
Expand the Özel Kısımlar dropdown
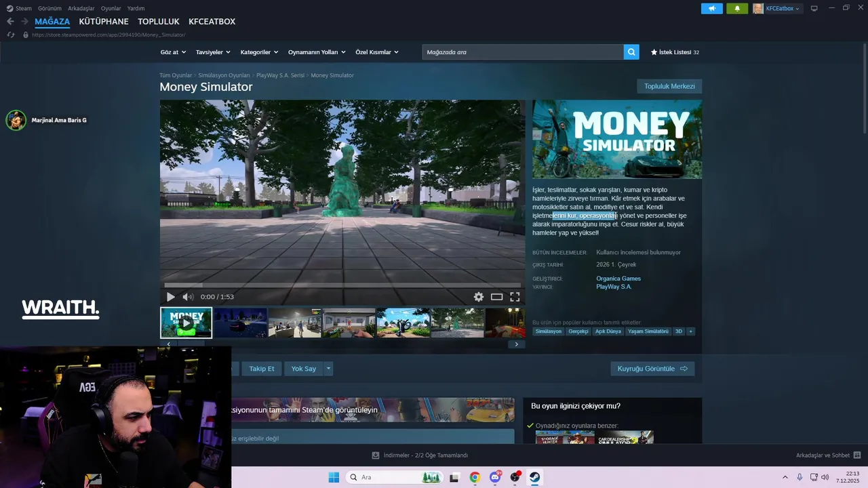click(x=377, y=52)
